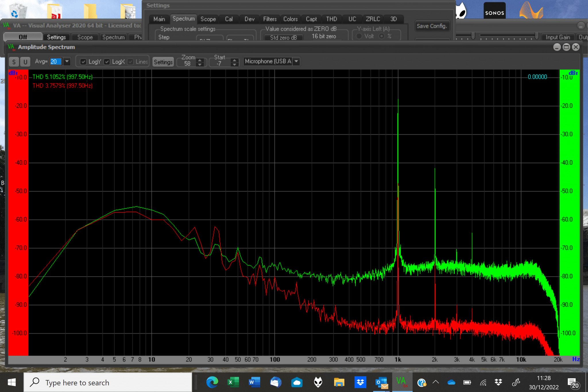The width and height of the screenshot is (588, 392).
Task: Open the Sonos desktop shortcut
Action: click(494, 11)
